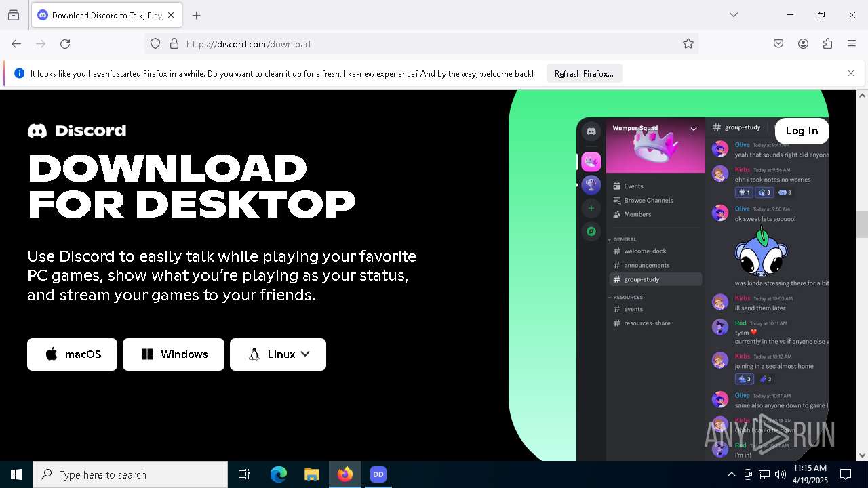The width and height of the screenshot is (868, 488).
Task: Bookmark this page with the star
Action: (688, 44)
